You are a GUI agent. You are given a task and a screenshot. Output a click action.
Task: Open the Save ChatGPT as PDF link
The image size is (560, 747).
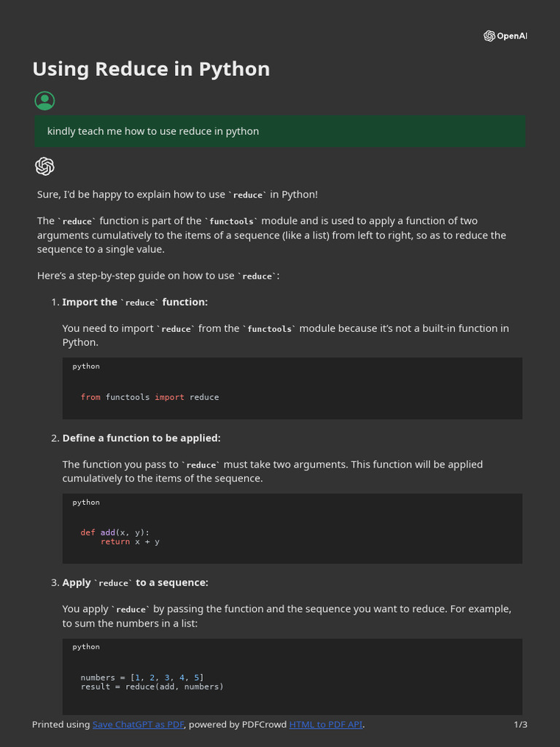click(x=138, y=724)
